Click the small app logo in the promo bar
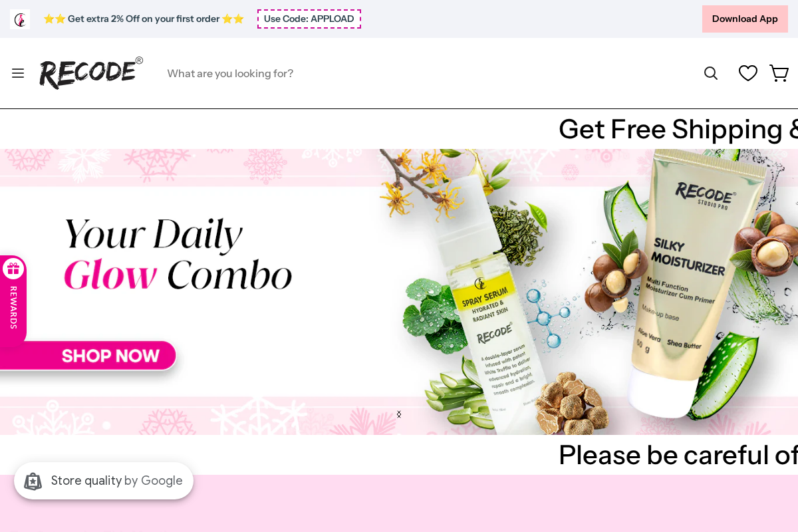This screenshot has height=532, width=798. point(20,19)
